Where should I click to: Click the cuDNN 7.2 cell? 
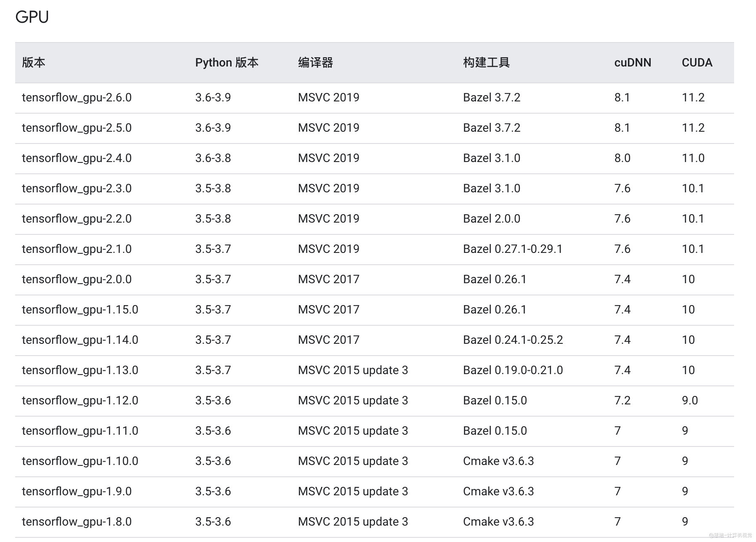point(622,401)
